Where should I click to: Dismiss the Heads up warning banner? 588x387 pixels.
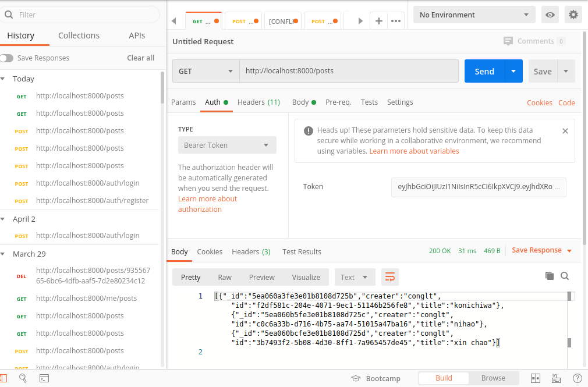pos(565,131)
